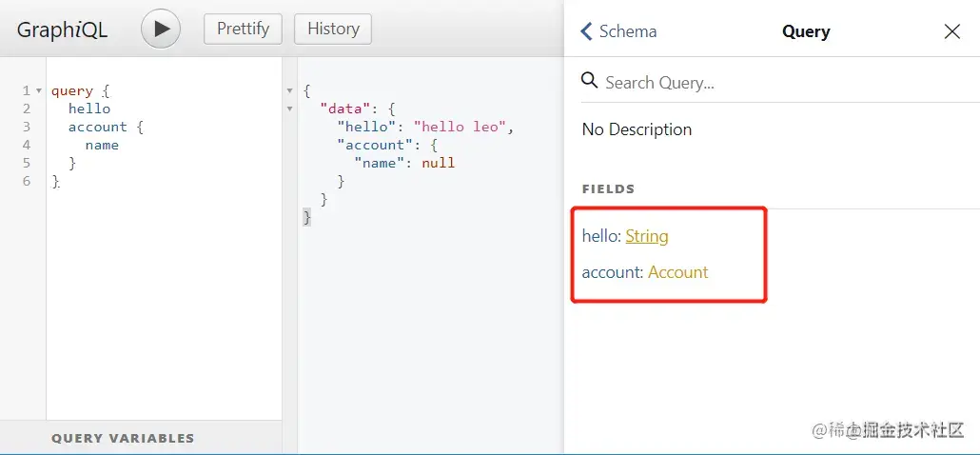
Task: Click hello on editor line 2
Action: tap(89, 109)
